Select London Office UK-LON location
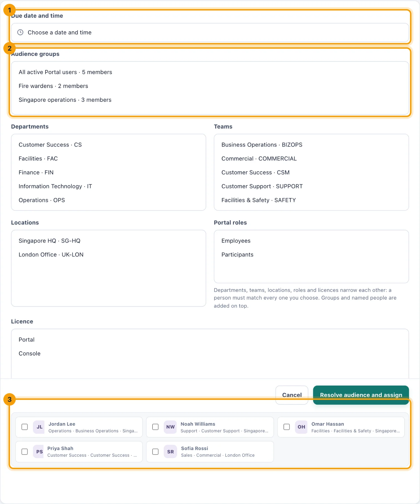 coord(51,254)
